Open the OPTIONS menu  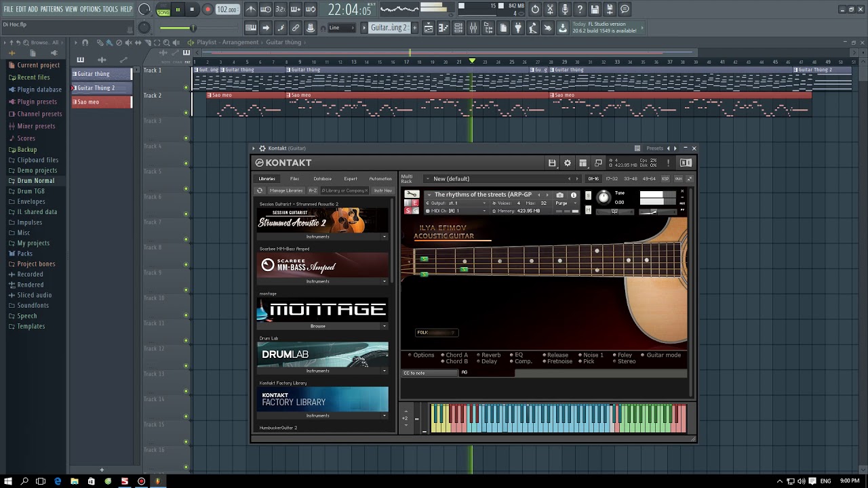[x=90, y=9]
